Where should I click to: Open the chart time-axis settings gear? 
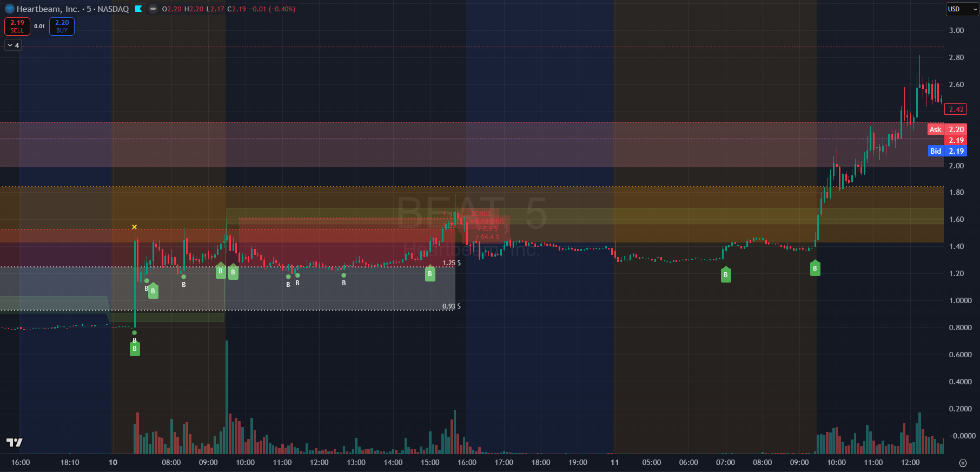coord(962,463)
